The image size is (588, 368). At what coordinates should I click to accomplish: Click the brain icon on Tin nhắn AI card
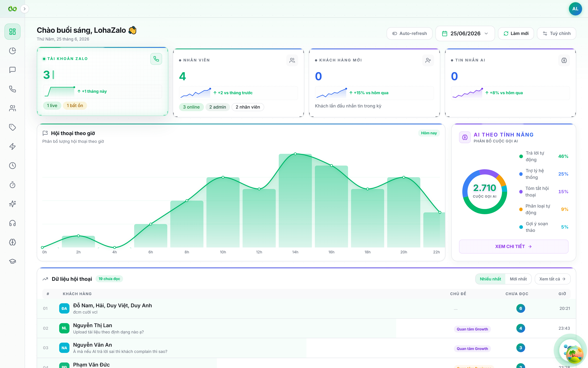(564, 60)
